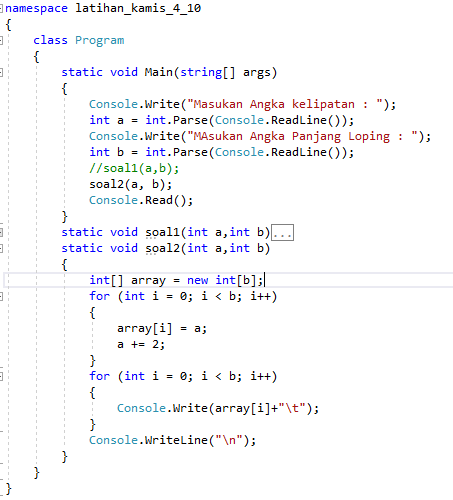This screenshot has height=500, width=453.
Task: Click the string "MAsukan Angka Panjang Loping : "
Action: (303, 136)
